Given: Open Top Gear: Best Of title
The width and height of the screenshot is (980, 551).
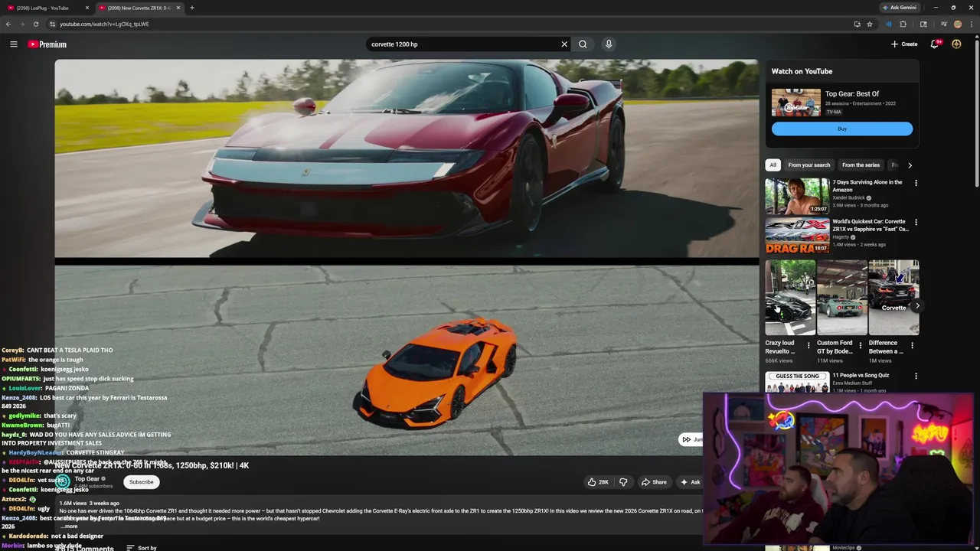Looking at the screenshot, I should [851, 94].
